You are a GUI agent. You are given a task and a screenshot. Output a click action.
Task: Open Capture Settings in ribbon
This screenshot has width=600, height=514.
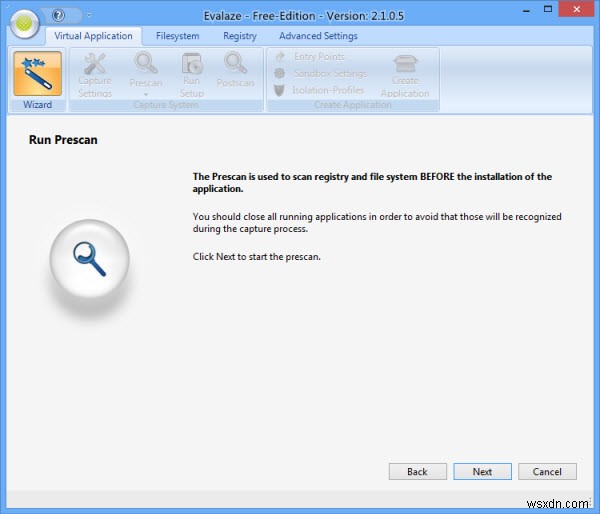(95, 75)
